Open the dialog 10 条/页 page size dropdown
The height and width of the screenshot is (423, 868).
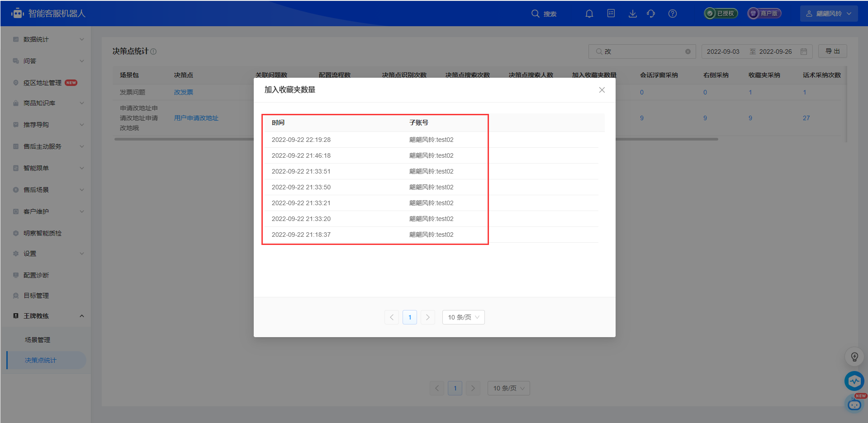464,317
